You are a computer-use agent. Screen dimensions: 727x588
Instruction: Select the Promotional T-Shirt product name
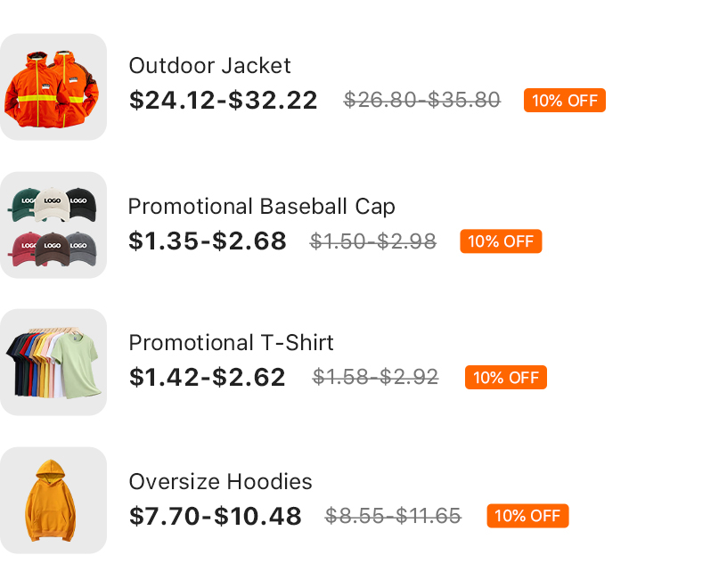231,343
